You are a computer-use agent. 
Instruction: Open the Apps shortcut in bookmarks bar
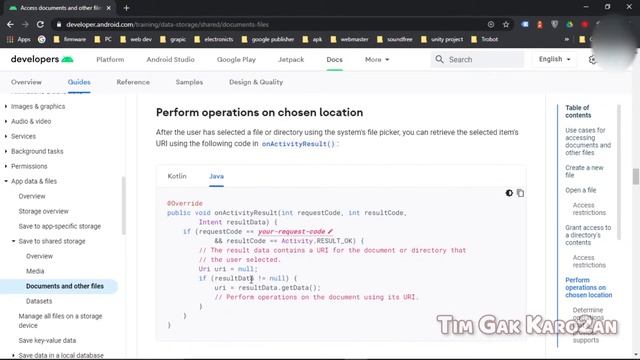19,39
